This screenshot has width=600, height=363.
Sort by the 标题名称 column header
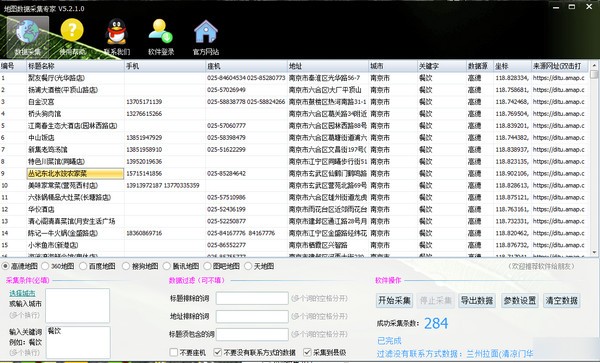pos(75,66)
